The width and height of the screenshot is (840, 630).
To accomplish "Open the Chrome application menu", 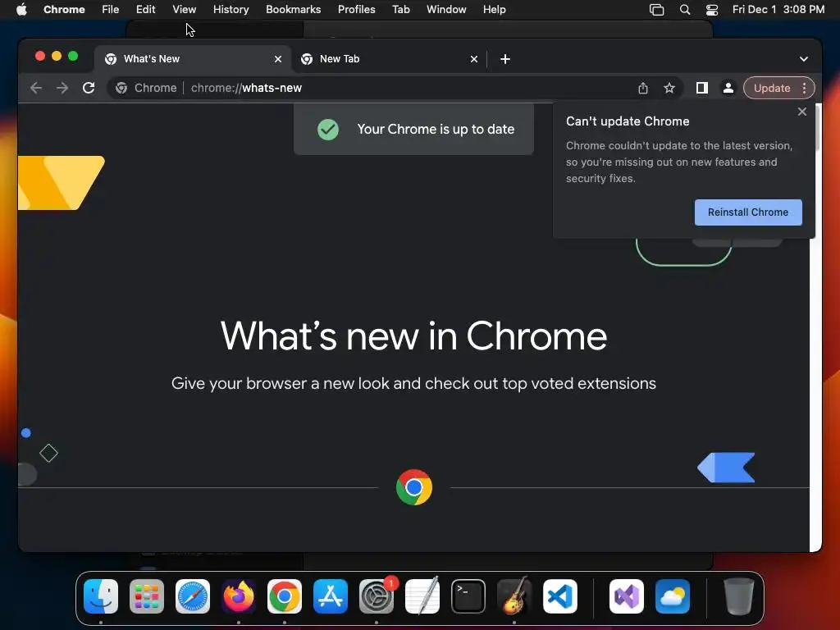I will pos(64,10).
